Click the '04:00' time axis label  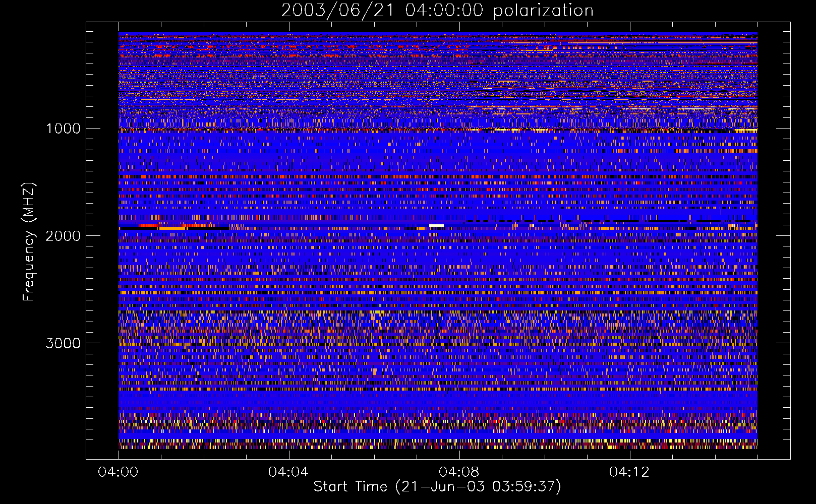[x=118, y=472]
